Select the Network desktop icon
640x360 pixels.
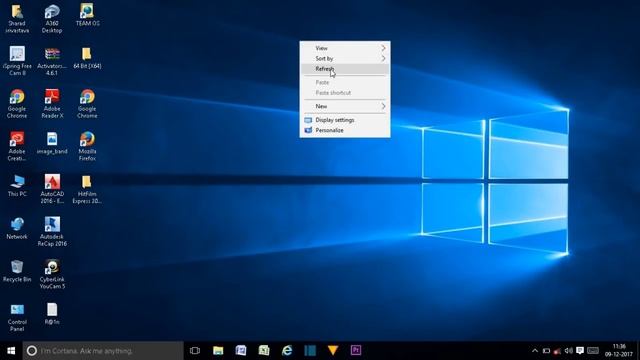[17, 229]
